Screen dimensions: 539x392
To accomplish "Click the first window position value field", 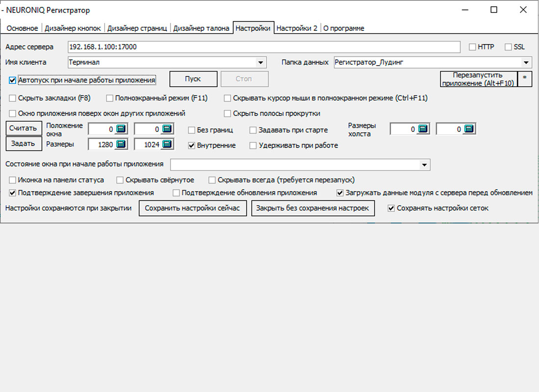I will tap(102, 129).
